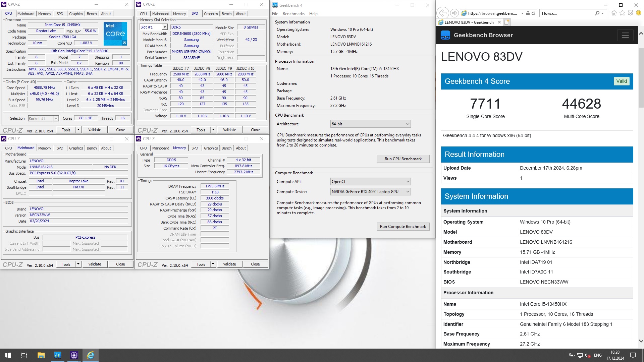Open the Geekbench Help menu
The width and height of the screenshot is (644, 362).
coord(313,14)
